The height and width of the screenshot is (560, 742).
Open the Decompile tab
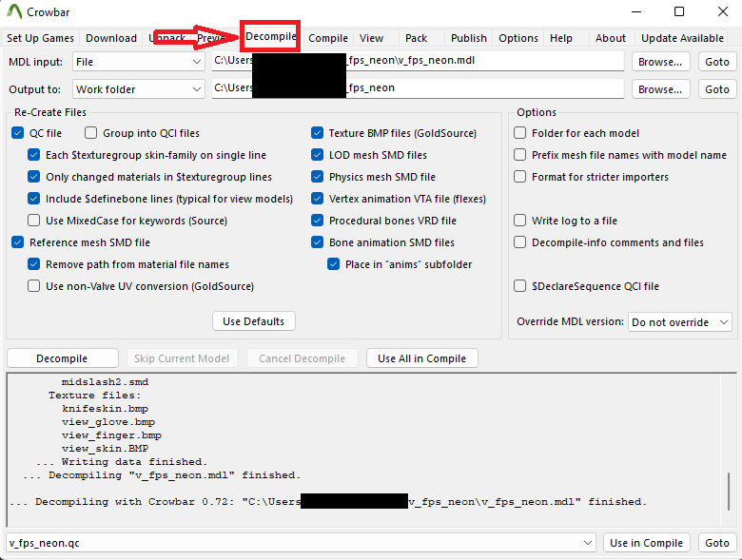(x=271, y=36)
